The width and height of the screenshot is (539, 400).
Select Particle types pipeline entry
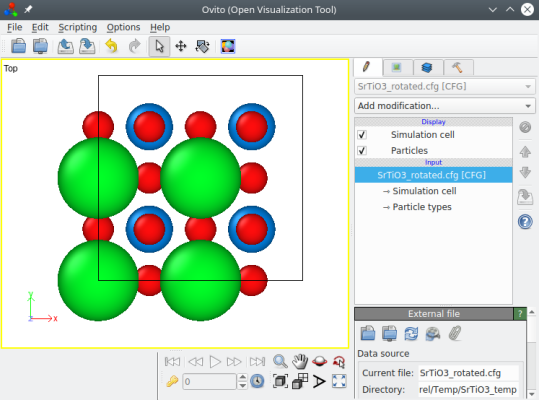422,207
